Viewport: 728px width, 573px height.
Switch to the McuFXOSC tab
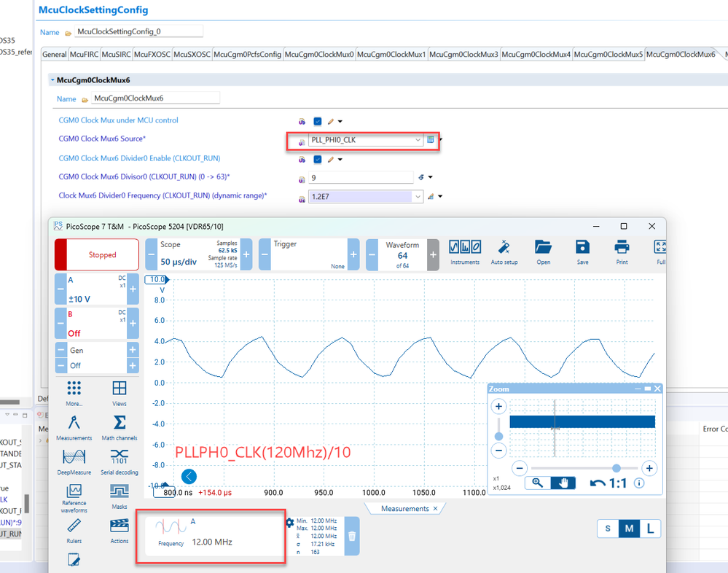point(152,55)
